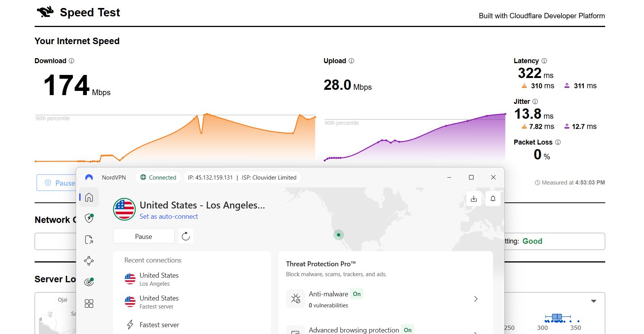Click the lightning bolt Fastest server icon
644x334 pixels.
coord(130,324)
